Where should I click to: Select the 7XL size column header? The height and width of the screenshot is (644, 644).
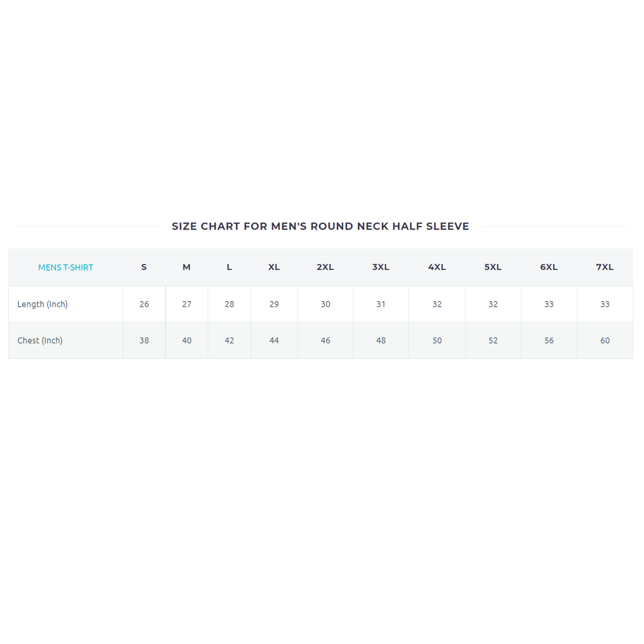click(605, 267)
